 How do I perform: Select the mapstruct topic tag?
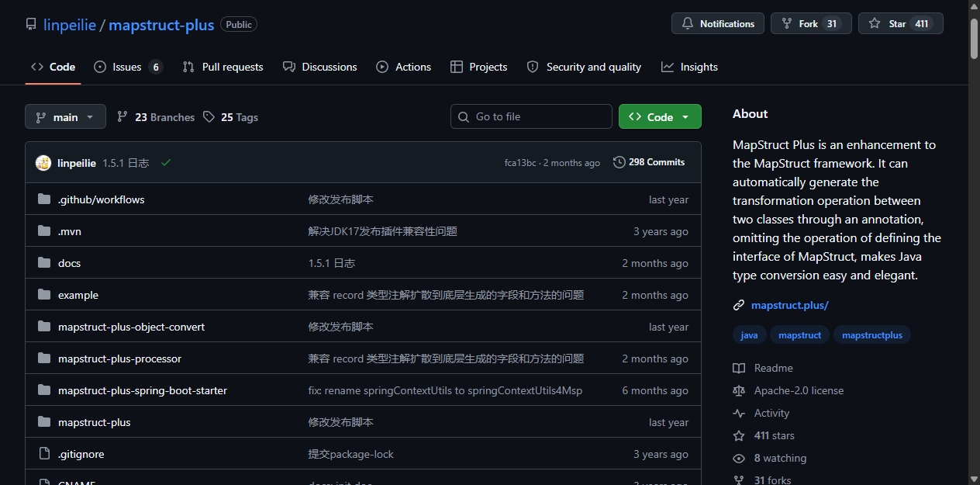click(x=800, y=335)
